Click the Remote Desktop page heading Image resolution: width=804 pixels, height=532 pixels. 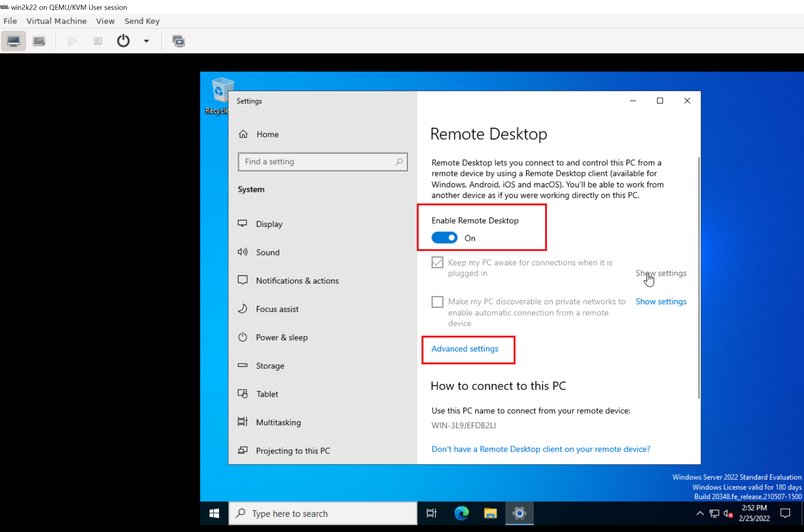coord(489,134)
